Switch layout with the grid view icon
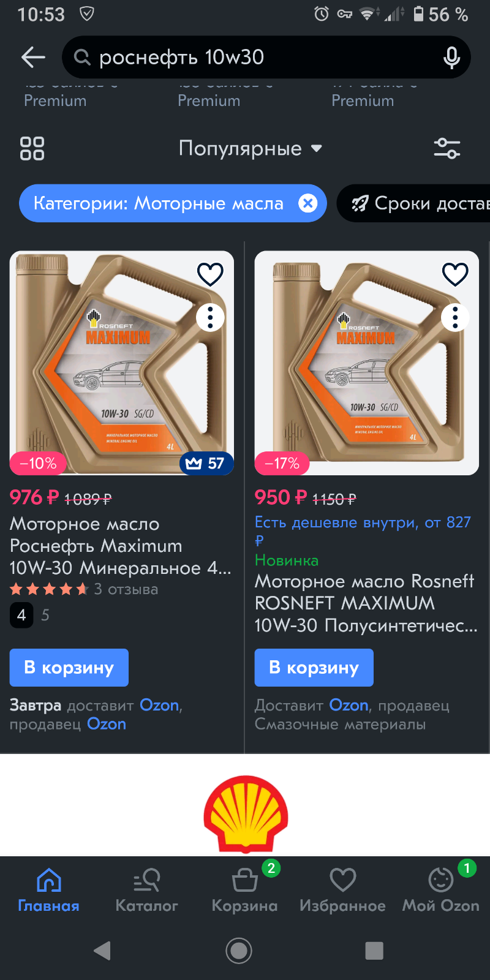The height and width of the screenshot is (980, 490). [32, 148]
